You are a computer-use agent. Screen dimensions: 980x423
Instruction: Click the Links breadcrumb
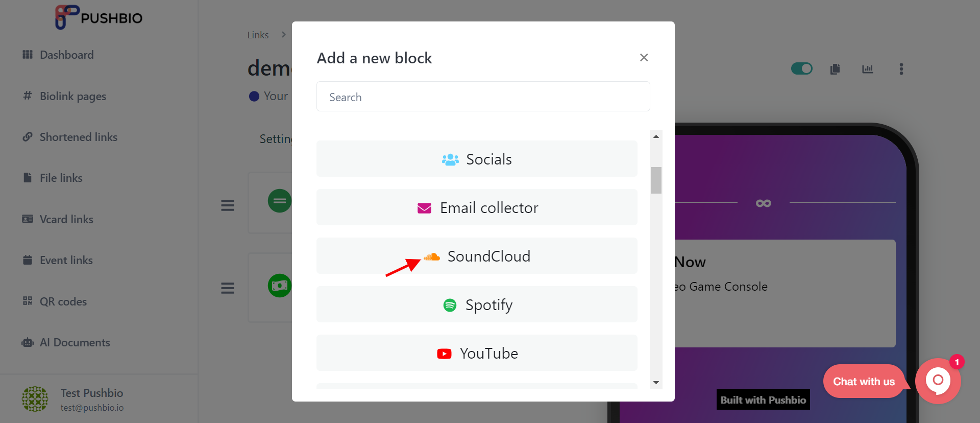click(258, 35)
